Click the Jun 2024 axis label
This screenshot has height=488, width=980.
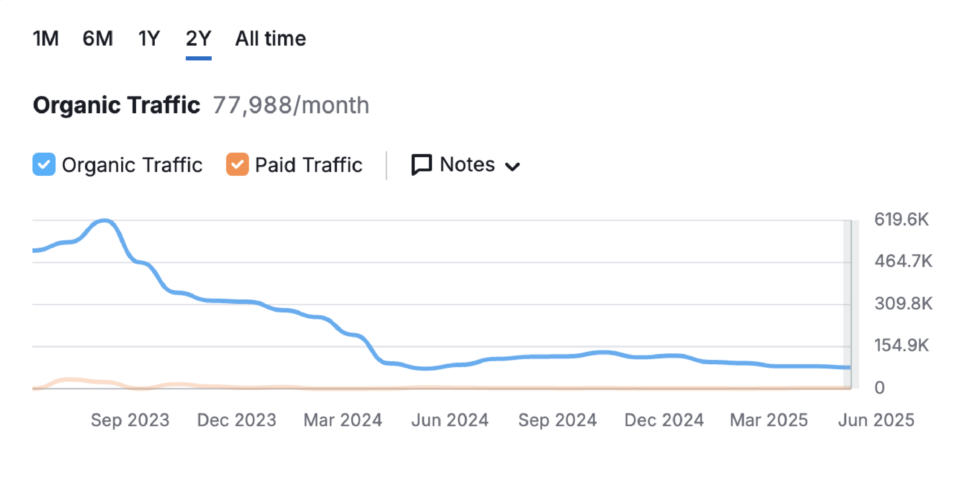(450, 420)
